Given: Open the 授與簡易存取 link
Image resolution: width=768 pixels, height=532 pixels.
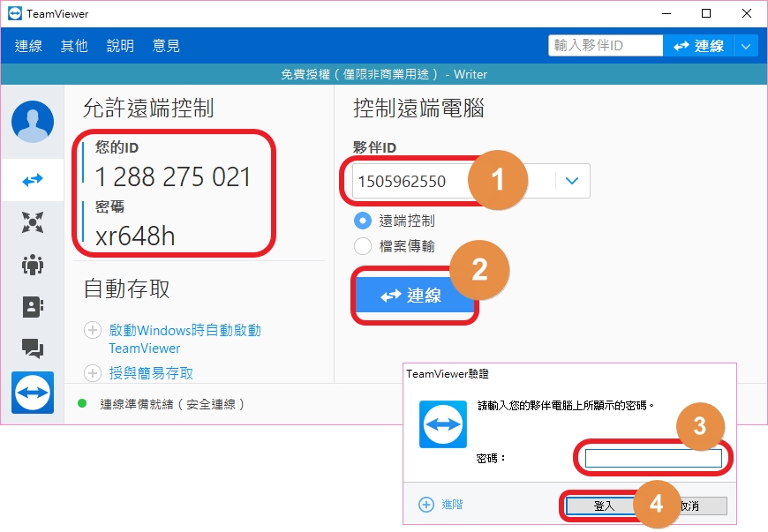Looking at the screenshot, I should coord(151,373).
